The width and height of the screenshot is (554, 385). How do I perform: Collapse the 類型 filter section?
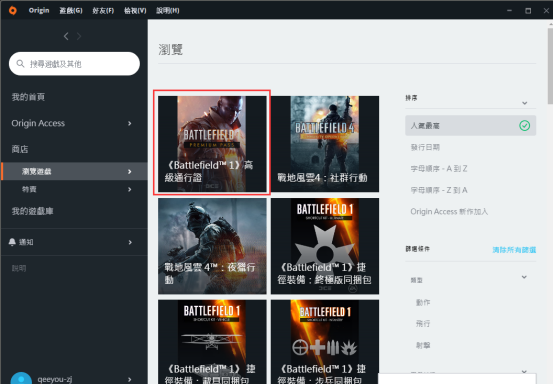[524, 277]
